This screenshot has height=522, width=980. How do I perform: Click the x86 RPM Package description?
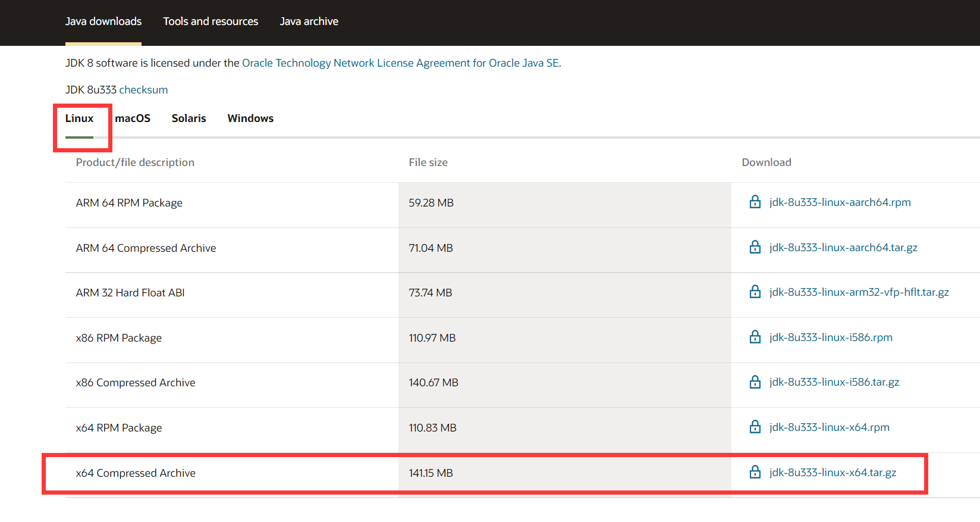(119, 338)
